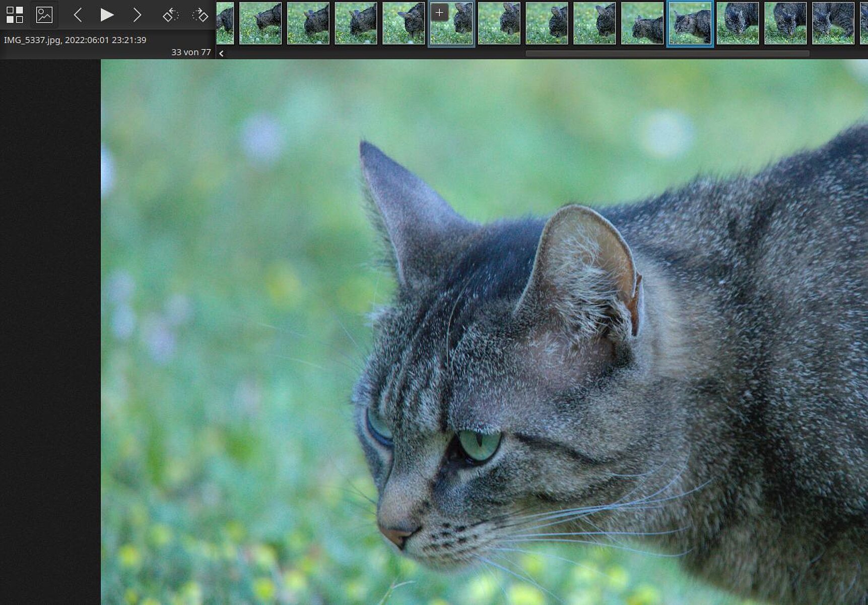Rotate the image right
The width and height of the screenshot is (868, 605).
tap(200, 15)
